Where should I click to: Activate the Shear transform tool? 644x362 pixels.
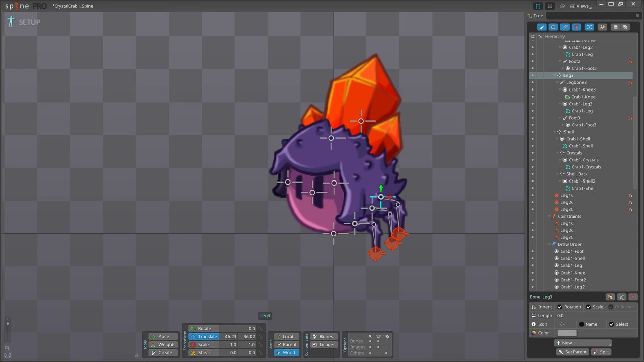[x=204, y=353]
